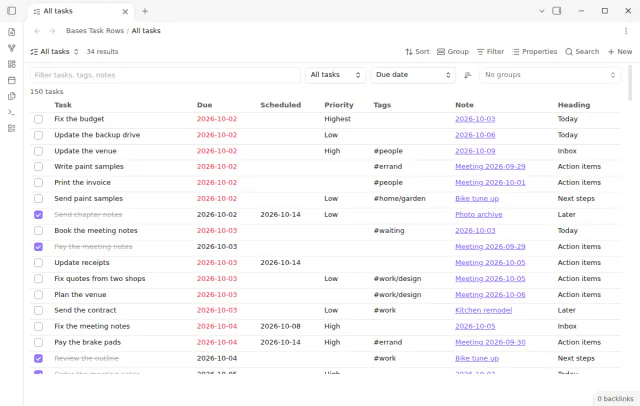
Task: Open command palette terminal icon
Action: tap(11, 112)
